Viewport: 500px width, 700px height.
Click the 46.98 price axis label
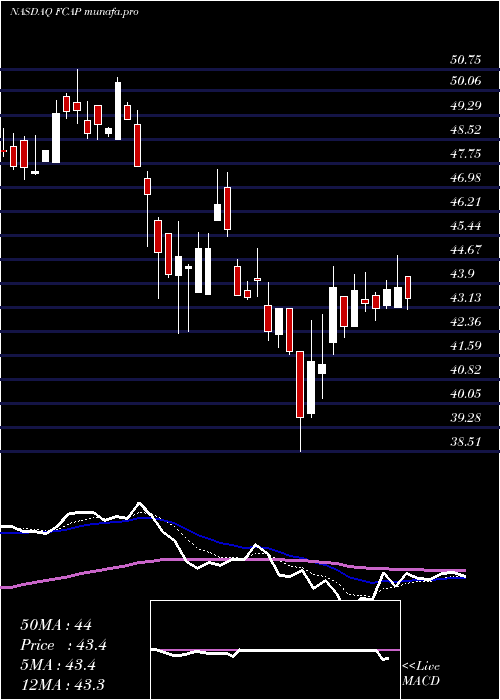tap(465, 178)
